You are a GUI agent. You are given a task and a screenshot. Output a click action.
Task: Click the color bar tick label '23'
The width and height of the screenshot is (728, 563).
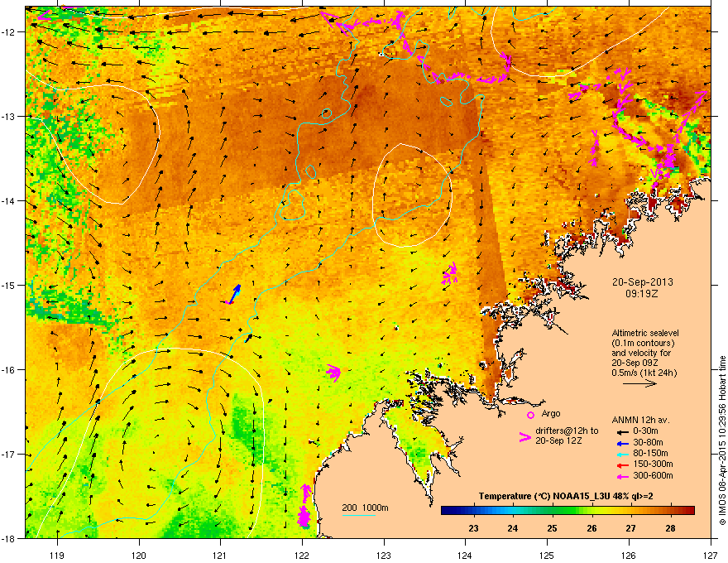(x=473, y=528)
